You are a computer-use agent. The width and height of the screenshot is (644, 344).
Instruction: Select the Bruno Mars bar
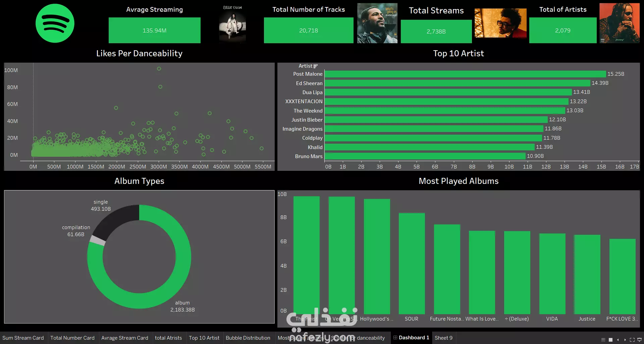425,156
